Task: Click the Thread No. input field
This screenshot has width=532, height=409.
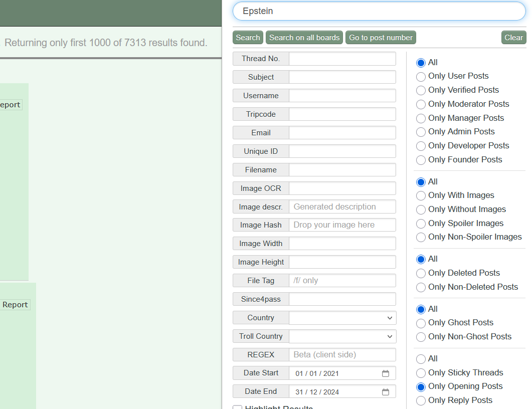Action: 342,59
